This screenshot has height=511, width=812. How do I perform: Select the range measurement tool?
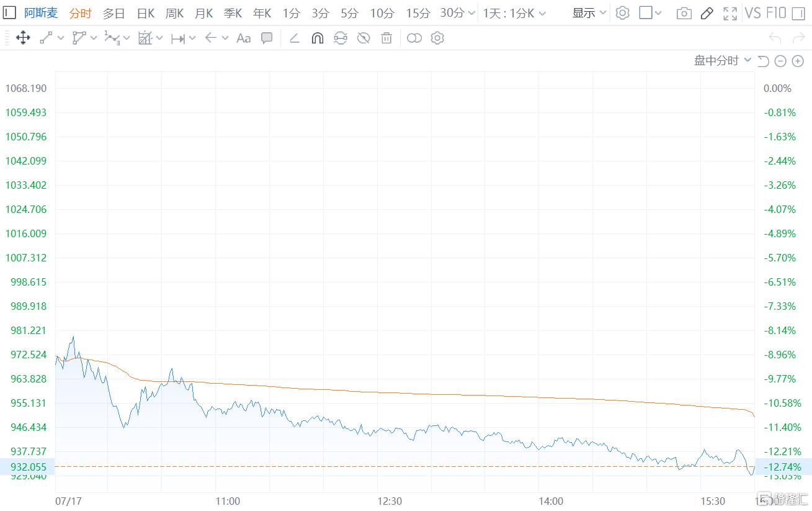(x=178, y=38)
